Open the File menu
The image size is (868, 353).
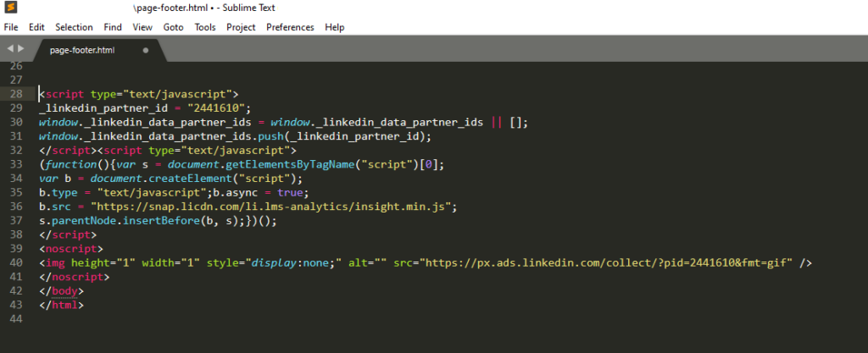coord(11,27)
